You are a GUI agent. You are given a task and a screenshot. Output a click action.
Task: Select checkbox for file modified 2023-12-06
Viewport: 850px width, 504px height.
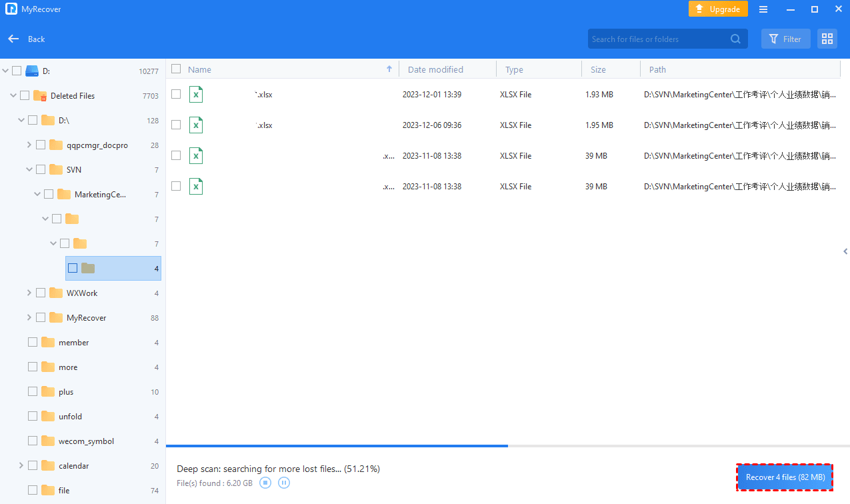point(176,125)
